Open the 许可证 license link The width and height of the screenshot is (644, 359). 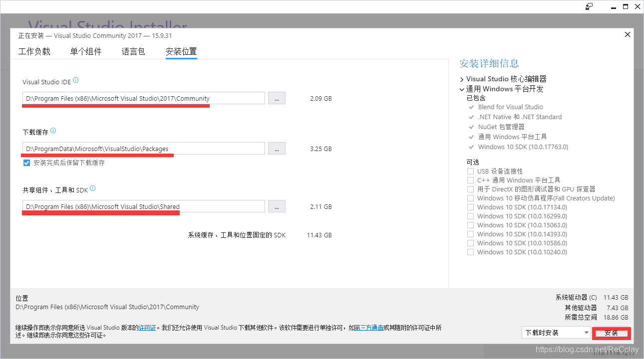pos(147,328)
